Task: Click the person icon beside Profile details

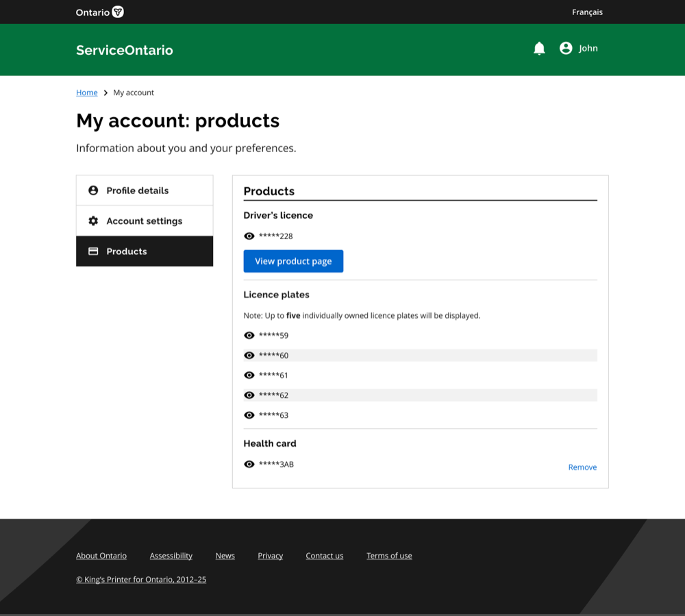Action: pyautogui.click(x=93, y=190)
